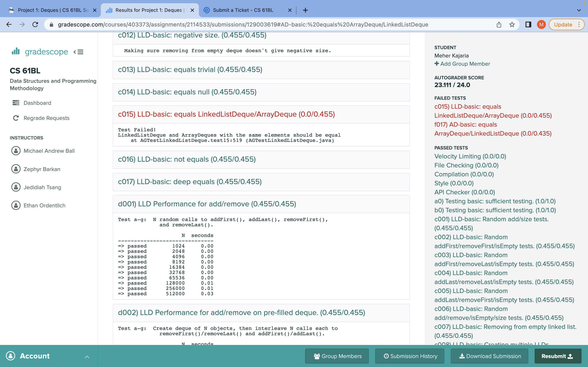This screenshot has width=588, height=367.
Task: Expand c013 LLD-basic equals trivial test
Action: click(x=190, y=70)
